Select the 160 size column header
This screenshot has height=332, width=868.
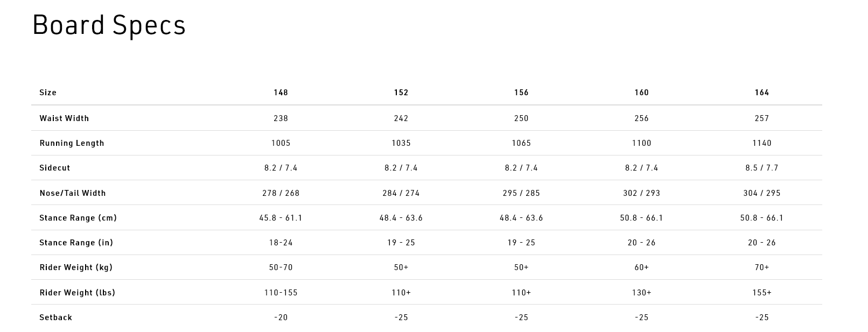click(x=642, y=93)
